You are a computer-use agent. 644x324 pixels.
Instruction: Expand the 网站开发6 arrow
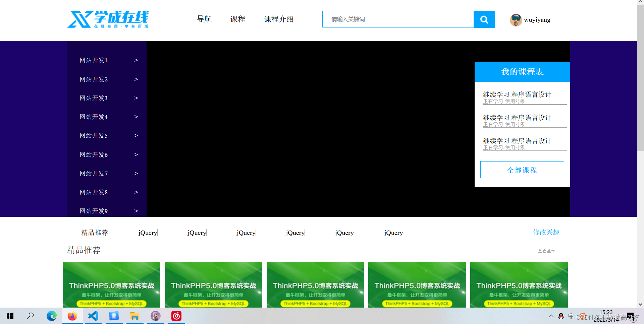(136, 155)
